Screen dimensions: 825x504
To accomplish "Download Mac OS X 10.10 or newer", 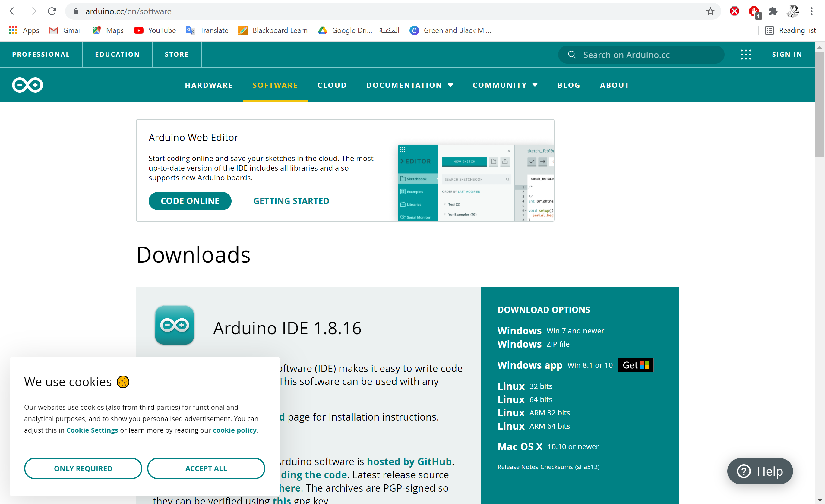I will click(548, 446).
